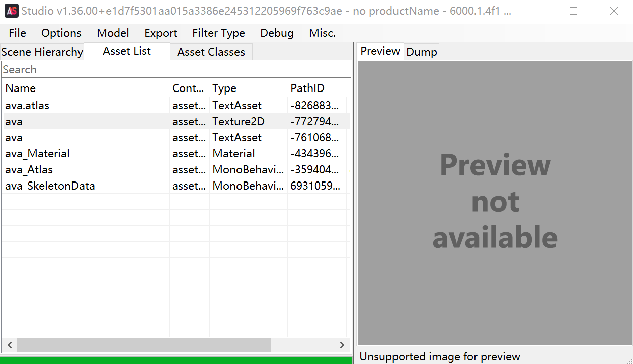
Task: Switch to the Dump tab
Action: pyautogui.click(x=421, y=52)
